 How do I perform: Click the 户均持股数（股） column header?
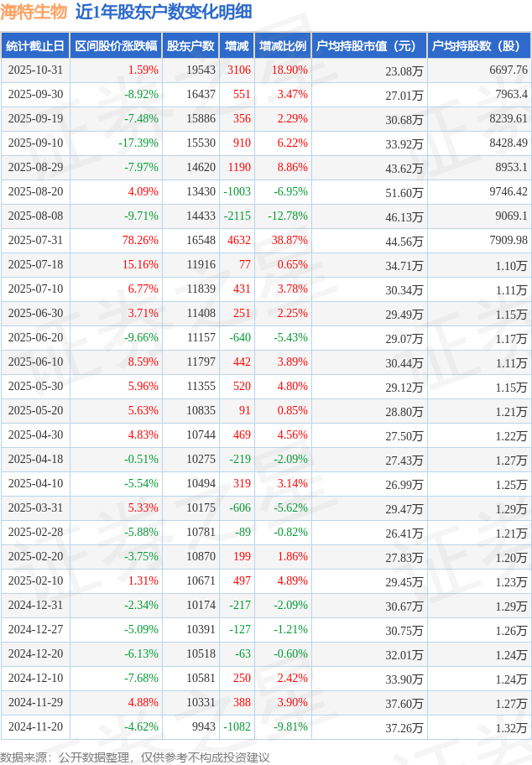click(x=478, y=46)
